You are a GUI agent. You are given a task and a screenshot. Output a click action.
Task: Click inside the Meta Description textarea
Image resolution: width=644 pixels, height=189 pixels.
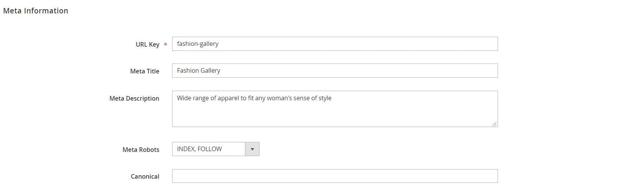pyautogui.click(x=335, y=109)
